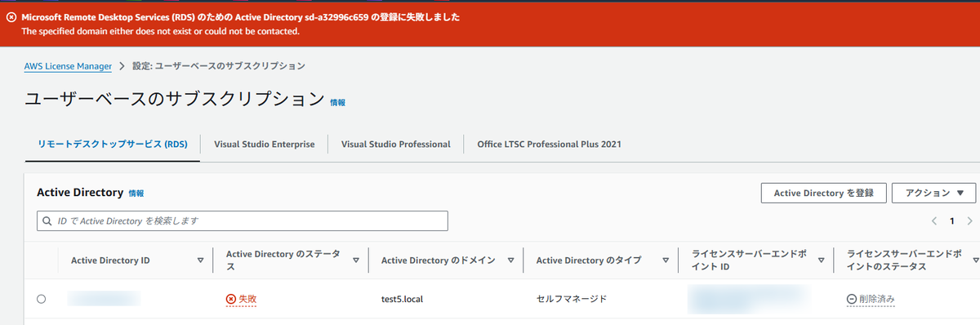Sort by Active Directory のタイプ column
The height and width of the screenshot is (325, 980).
click(x=666, y=260)
